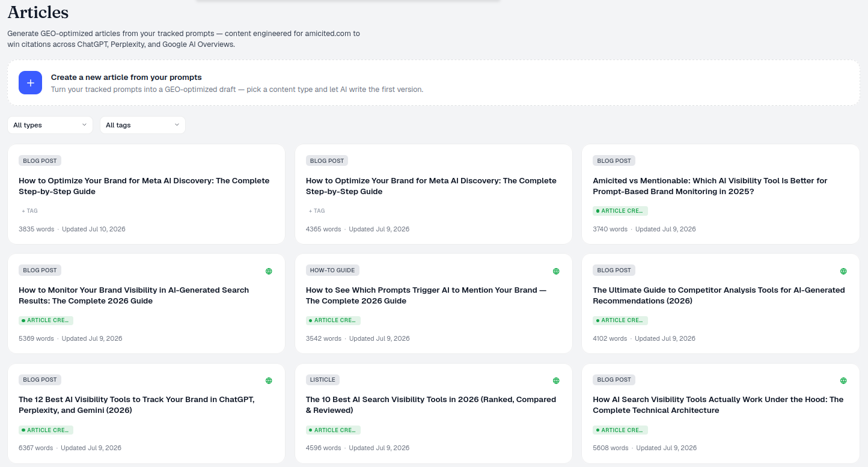Click '3542 words' text
868x467 pixels.
pos(323,338)
